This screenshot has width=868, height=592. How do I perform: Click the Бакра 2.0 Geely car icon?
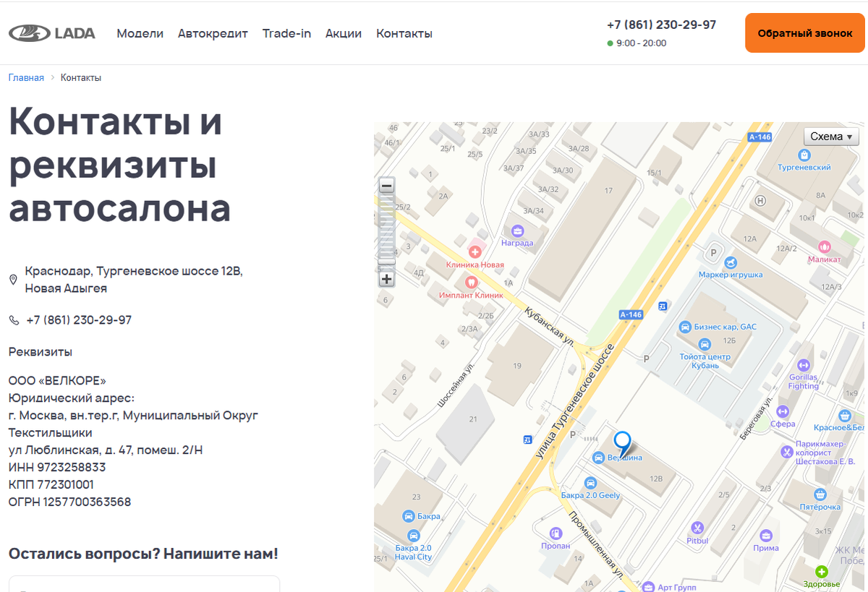(591, 483)
